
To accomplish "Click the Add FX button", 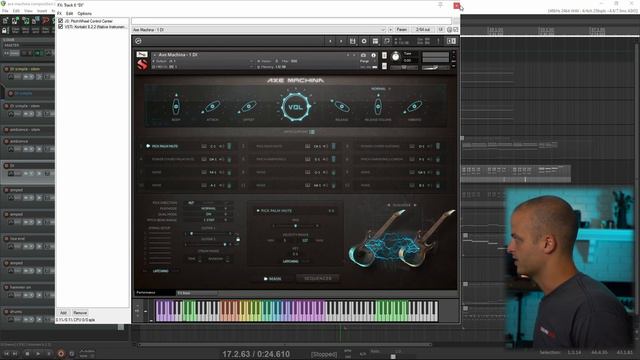I will (x=63, y=313).
